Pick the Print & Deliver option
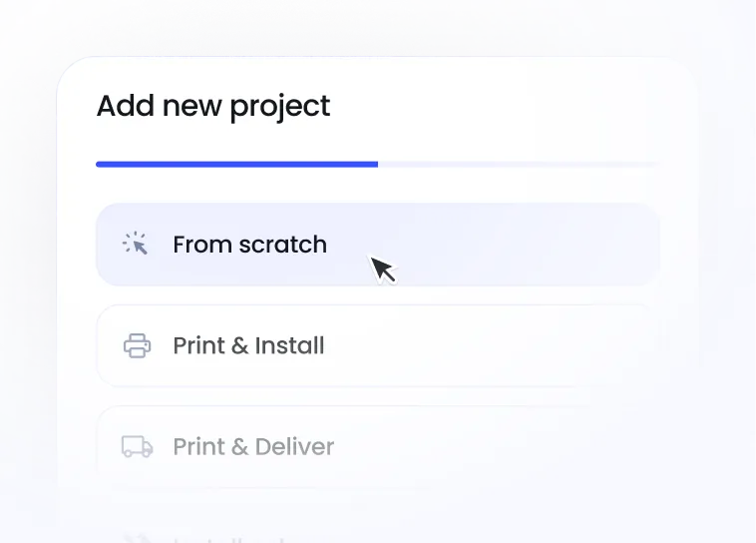Viewport: 756px width, 543px height. coord(378,446)
